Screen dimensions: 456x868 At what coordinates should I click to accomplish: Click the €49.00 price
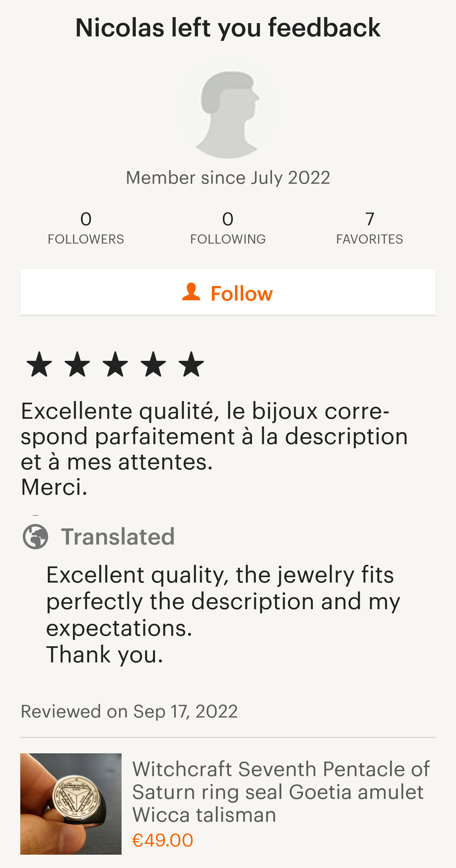pyautogui.click(x=163, y=840)
